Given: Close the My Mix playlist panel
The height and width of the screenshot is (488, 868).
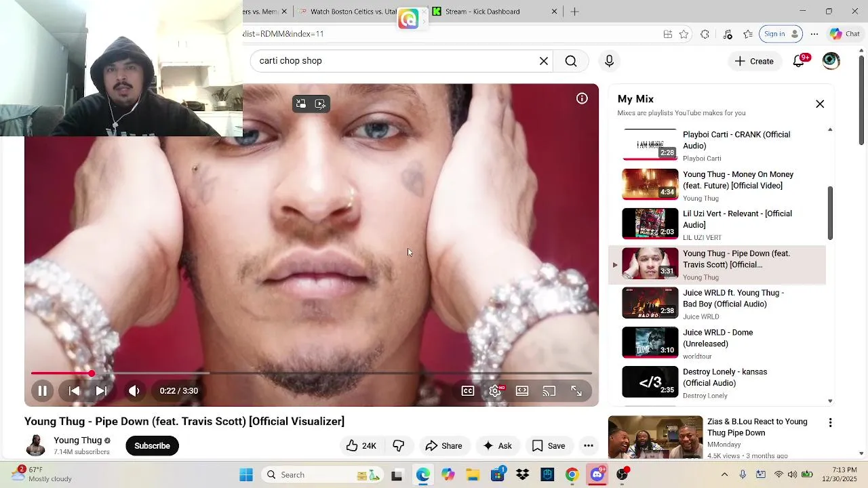Looking at the screenshot, I should (820, 104).
